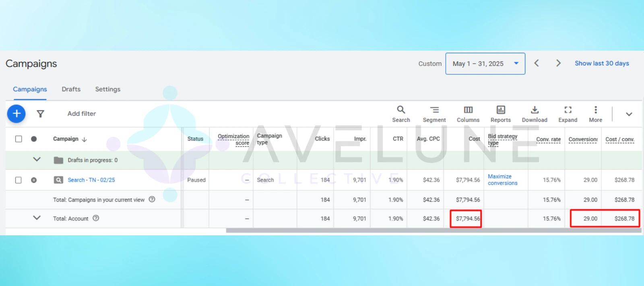Viewport: 644px width, 286px height.
Task: Click the $268.78 value in Total: Account row
Action: point(624,219)
